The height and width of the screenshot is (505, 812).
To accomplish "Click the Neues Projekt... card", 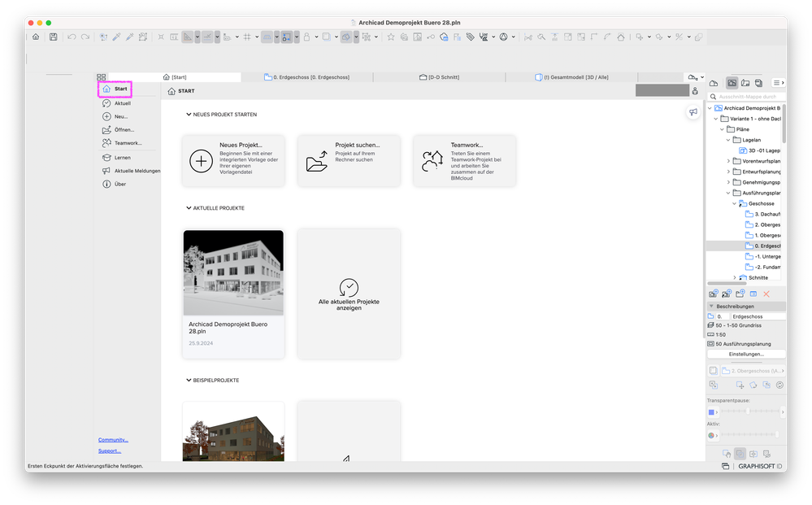I will [233, 161].
